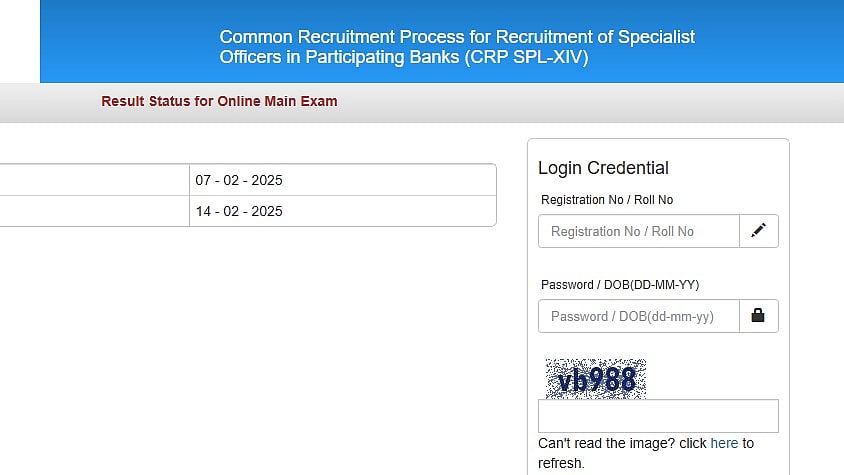Click the empty cell left of 14 - 02 - 2025
The width and height of the screenshot is (844, 475).
point(94,211)
